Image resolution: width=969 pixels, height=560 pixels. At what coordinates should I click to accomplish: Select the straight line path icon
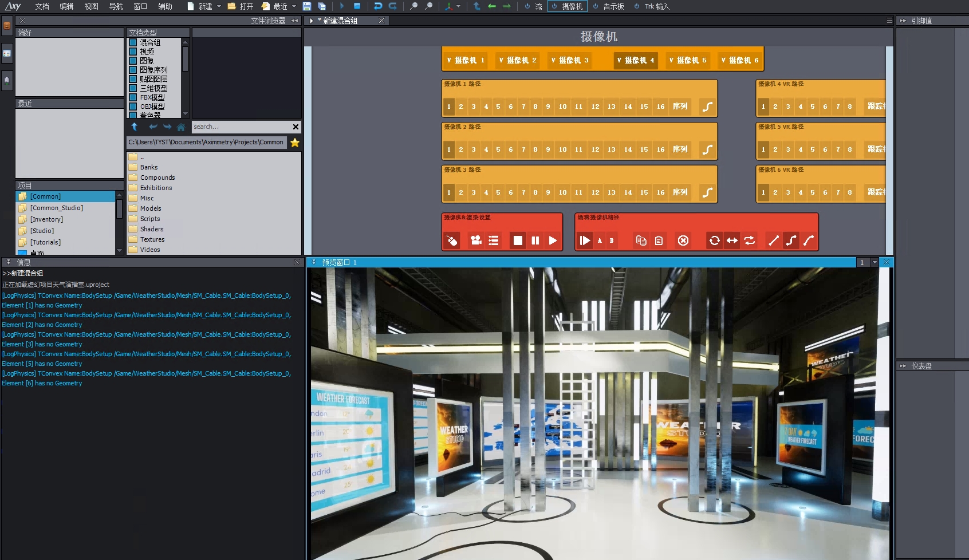(x=774, y=240)
